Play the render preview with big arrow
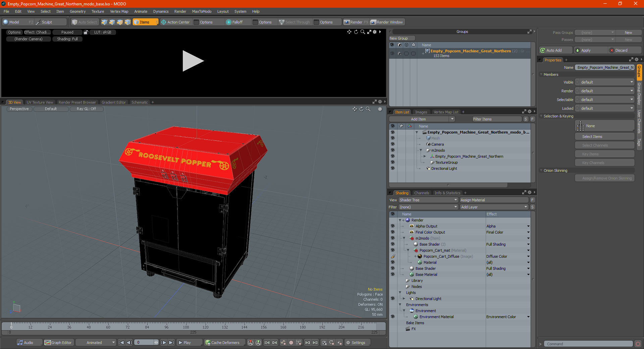The width and height of the screenshot is (644, 349). pyautogui.click(x=193, y=61)
